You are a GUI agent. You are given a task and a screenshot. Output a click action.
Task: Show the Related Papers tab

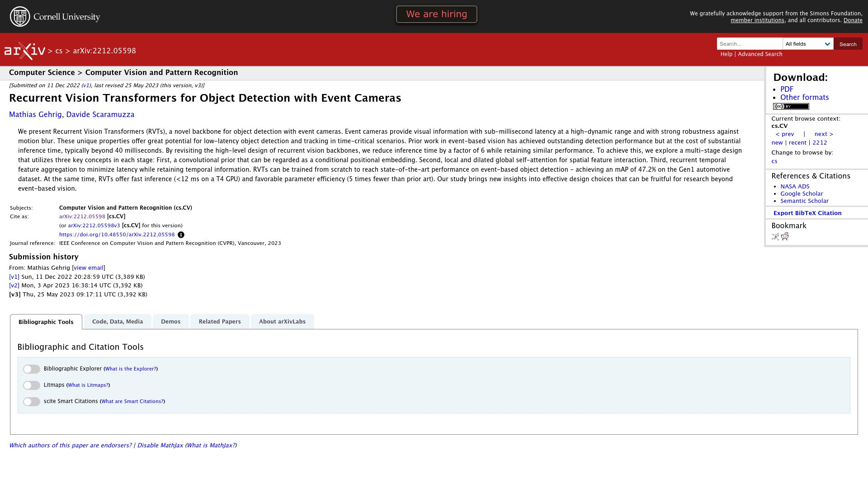[220, 322]
